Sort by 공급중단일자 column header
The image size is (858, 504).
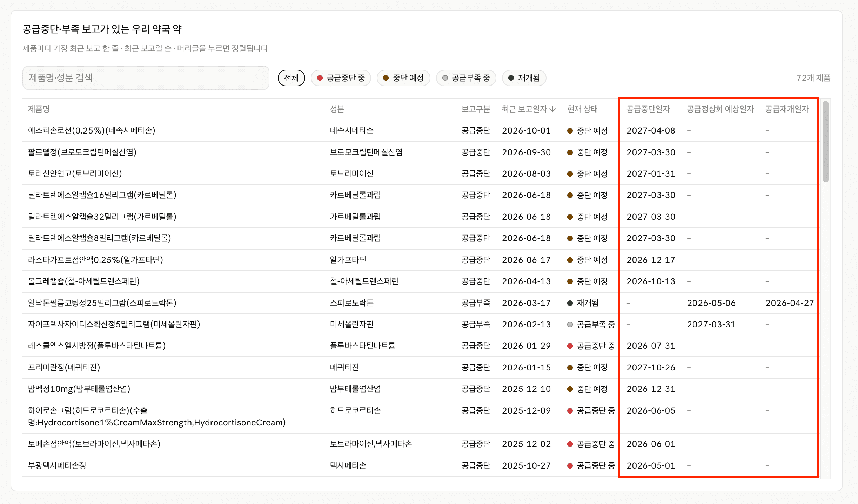tap(648, 109)
